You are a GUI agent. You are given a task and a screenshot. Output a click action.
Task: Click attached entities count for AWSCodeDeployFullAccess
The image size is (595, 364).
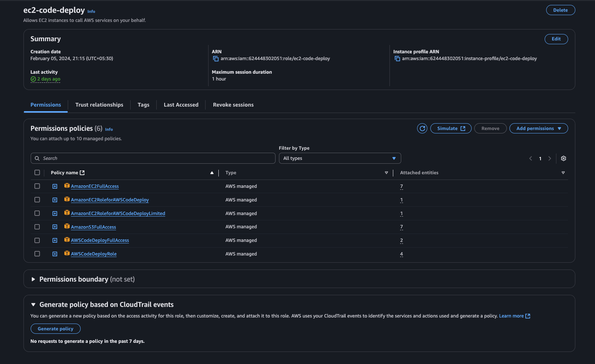click(x=402, y=240)
